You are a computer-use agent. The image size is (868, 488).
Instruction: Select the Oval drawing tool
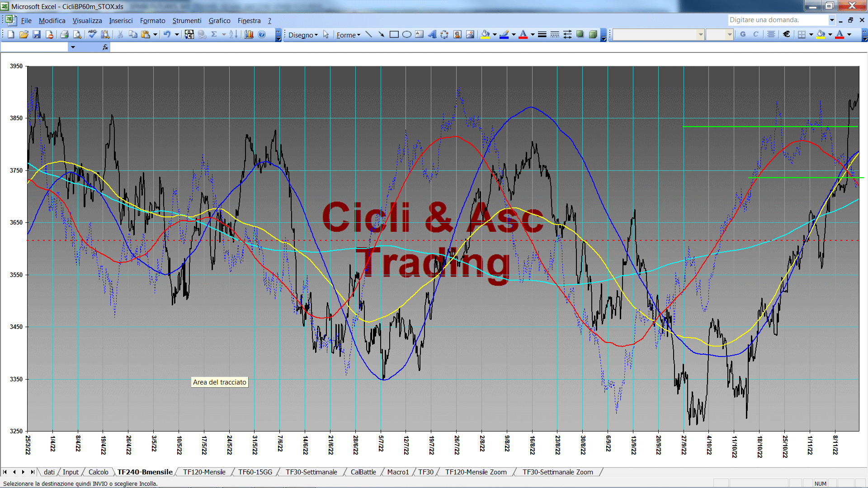click(407, 34)
